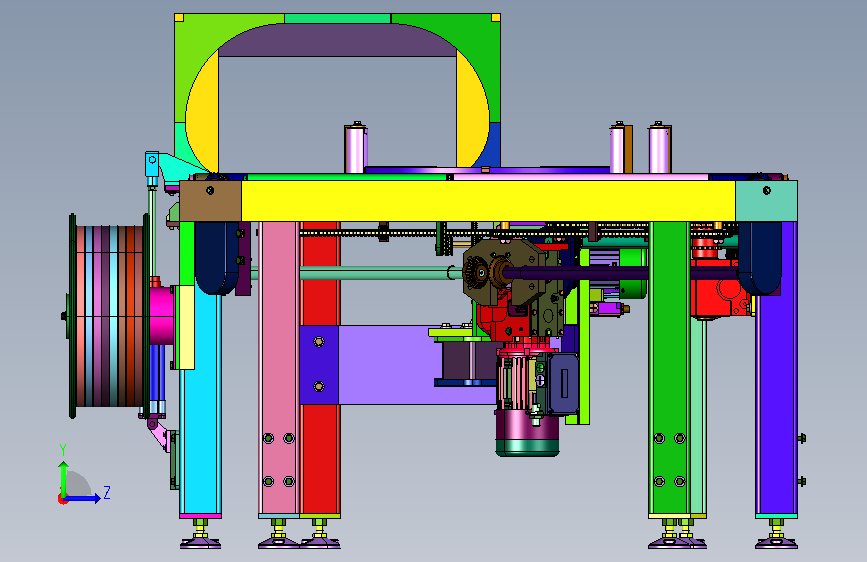This screenshot has width=867, height=562.
Task: Pick the pink frame leg
Action: (279, 368)
